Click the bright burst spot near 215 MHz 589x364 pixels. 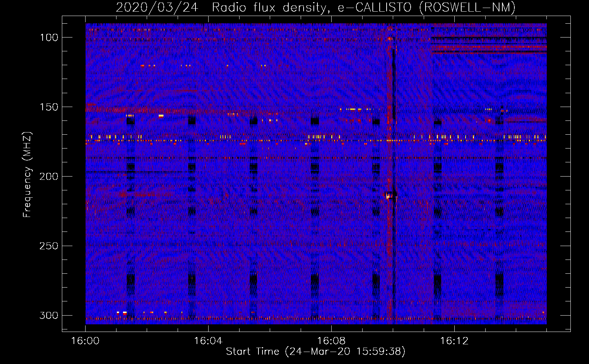[389, 196]
